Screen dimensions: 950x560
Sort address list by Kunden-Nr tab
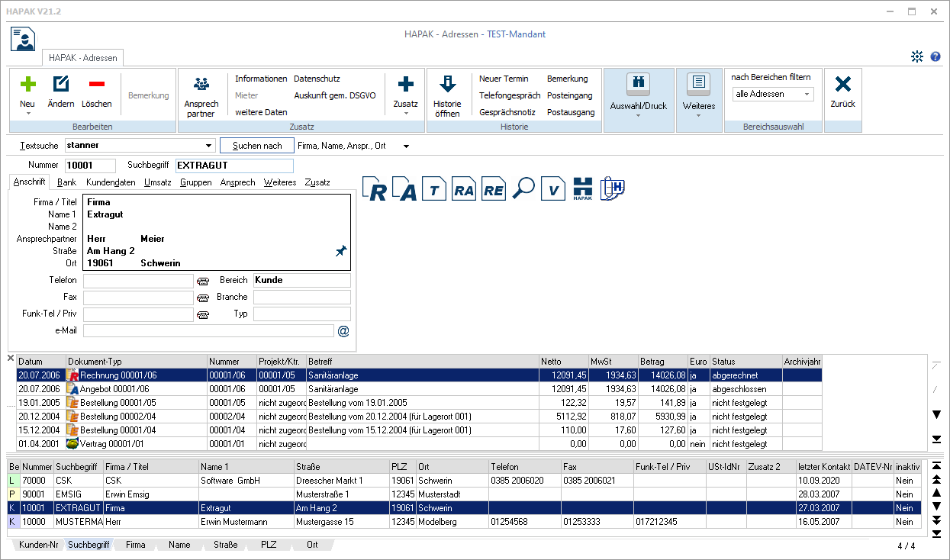click(x=39, y=545)
